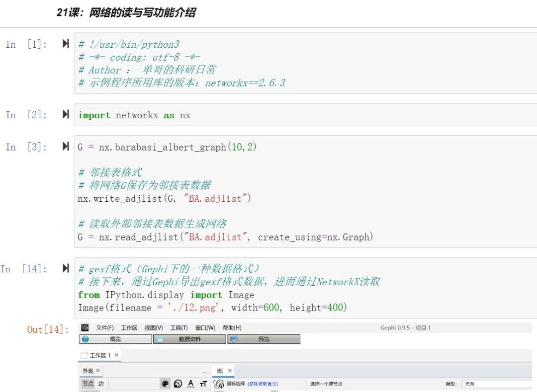Select the mouse selection tool icon
The height and width of the screenshot is (392, 537).
[x=217, y=384]
